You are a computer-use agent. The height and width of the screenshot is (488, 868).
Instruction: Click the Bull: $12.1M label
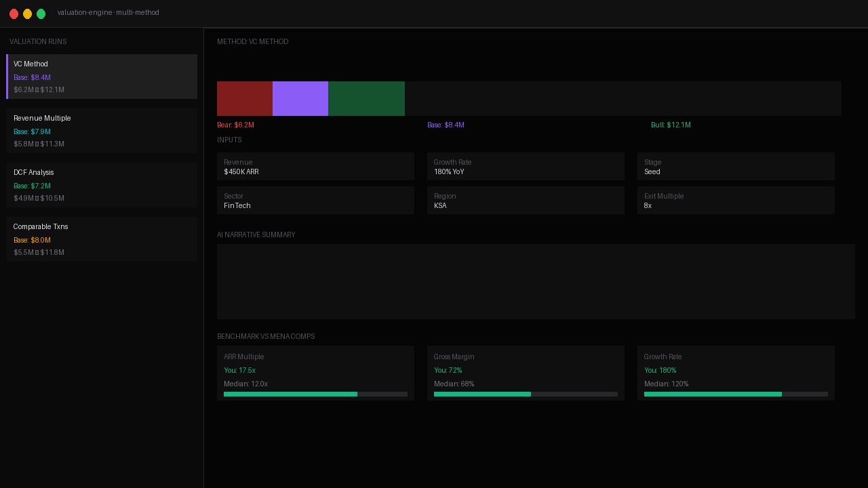[x=671, y=125]
